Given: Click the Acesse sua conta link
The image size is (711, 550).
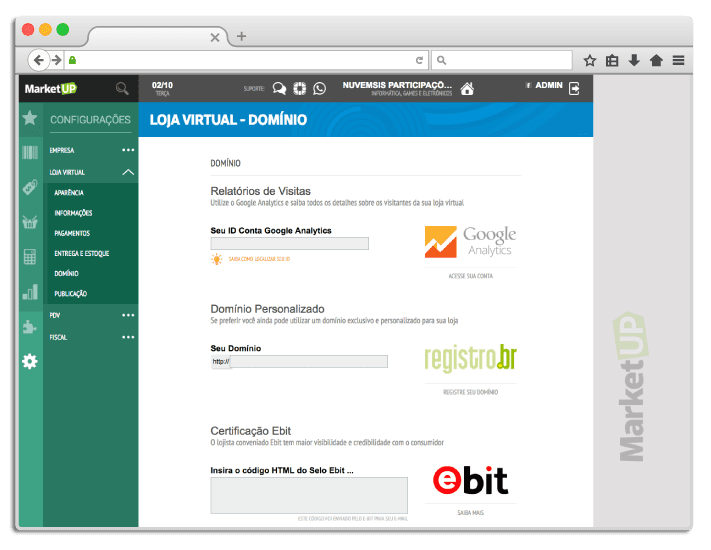Looking at the screenshot, I should [x=471, y=276].
